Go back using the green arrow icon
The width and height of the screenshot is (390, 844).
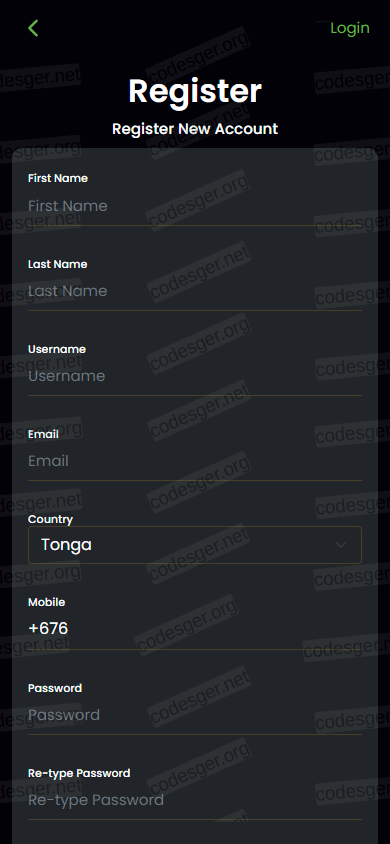point(33,28)
